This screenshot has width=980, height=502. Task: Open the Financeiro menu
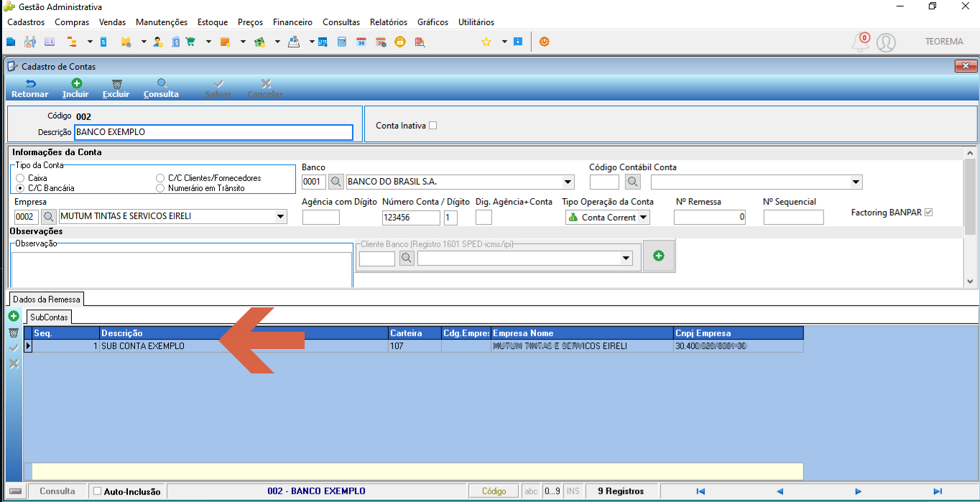pyautogui.click(x=292, y=22)
